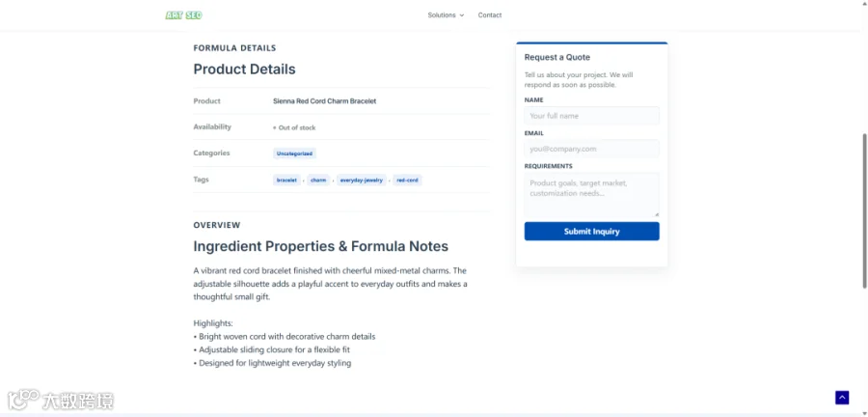868x417 pixels.
Task: Open the bracelet tag
Action: coord(286,180)
